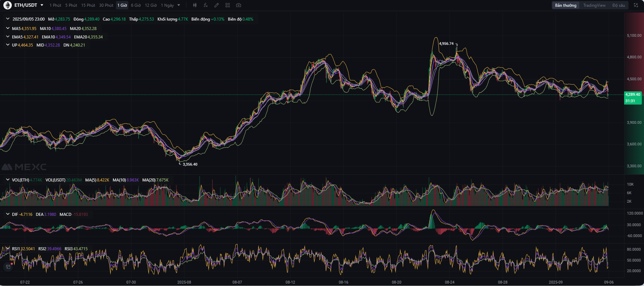The width and height of the screenshot is (644, 286).
Task: Click the DEA 3.1980 label
Action: [46, 214]
